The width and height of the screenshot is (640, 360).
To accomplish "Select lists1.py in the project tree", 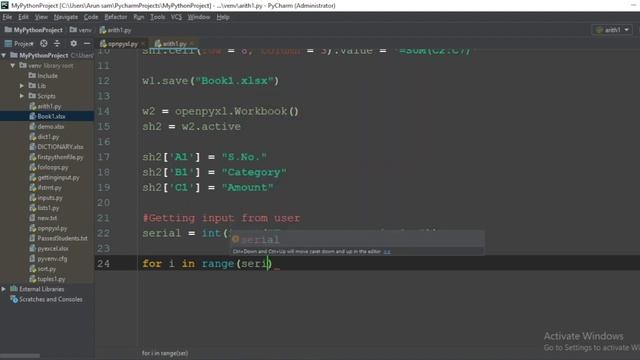I will (47, 208).
